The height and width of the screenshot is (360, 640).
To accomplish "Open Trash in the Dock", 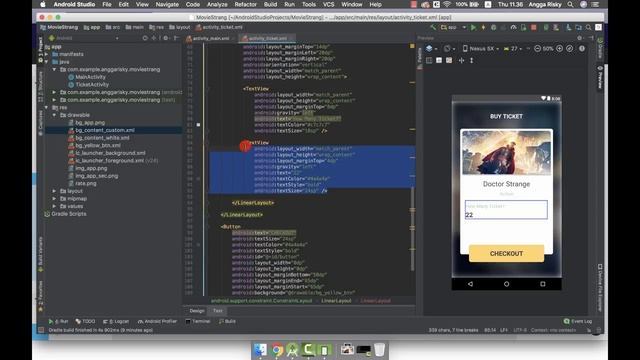I will click(379, 350).
